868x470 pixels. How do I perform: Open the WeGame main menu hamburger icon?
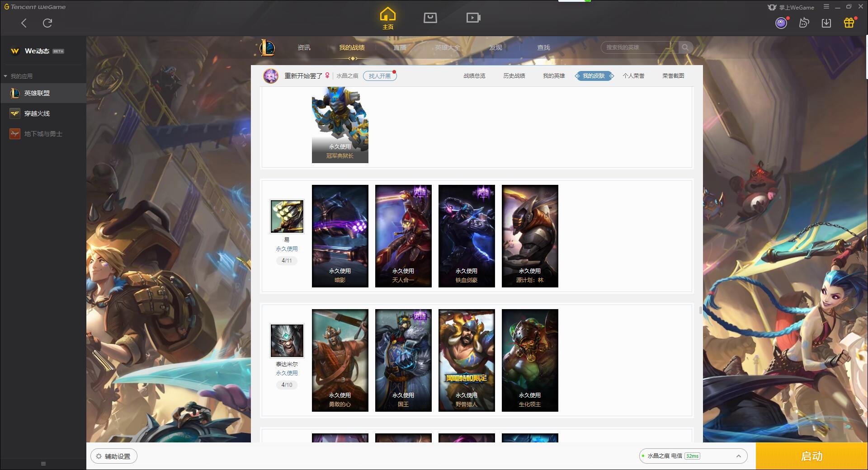pos(826,7)
